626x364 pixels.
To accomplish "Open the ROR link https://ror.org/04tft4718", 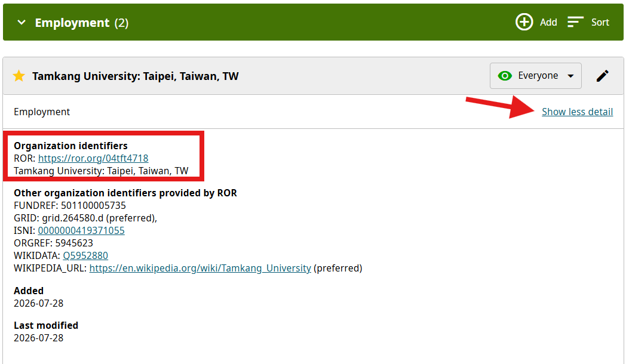I will (x=93, y=158).
